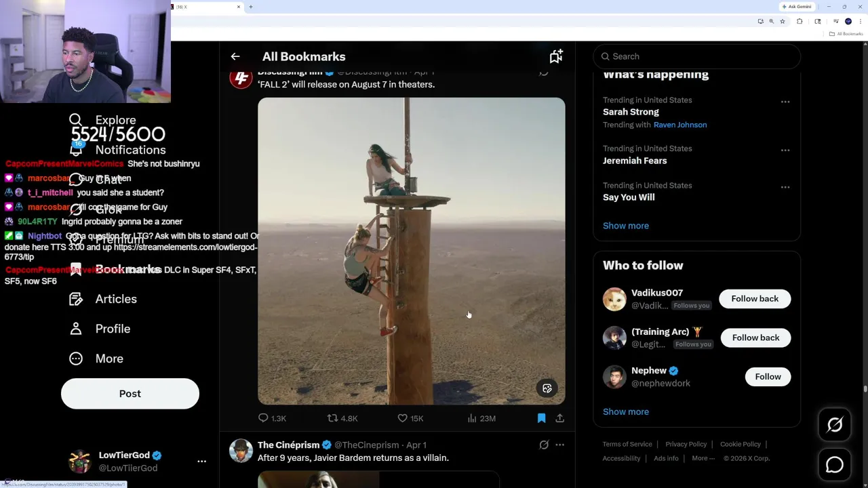Remove the bookmark from the FALL 2 post
This screenshot has height=488, width=868.
click(541, 418)
